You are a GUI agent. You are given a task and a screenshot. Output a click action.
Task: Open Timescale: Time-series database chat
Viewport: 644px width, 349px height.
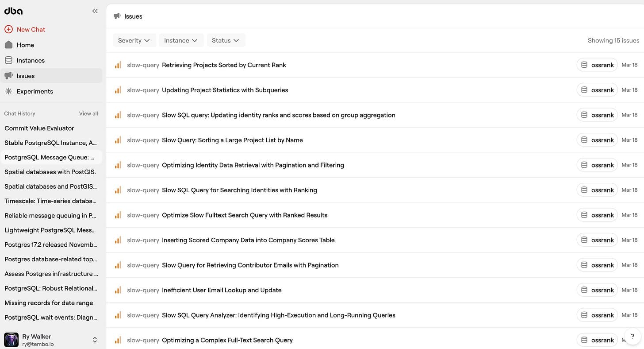[x=51, y=201]
